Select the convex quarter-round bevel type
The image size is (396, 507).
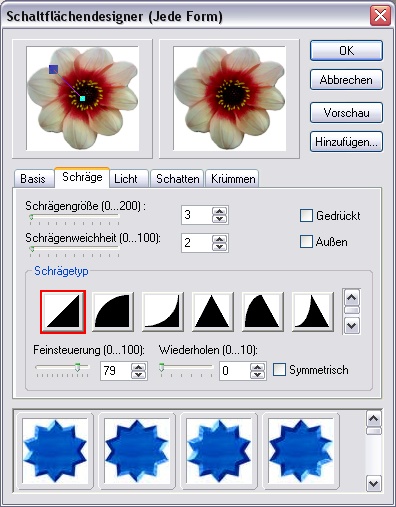point(113,312)
